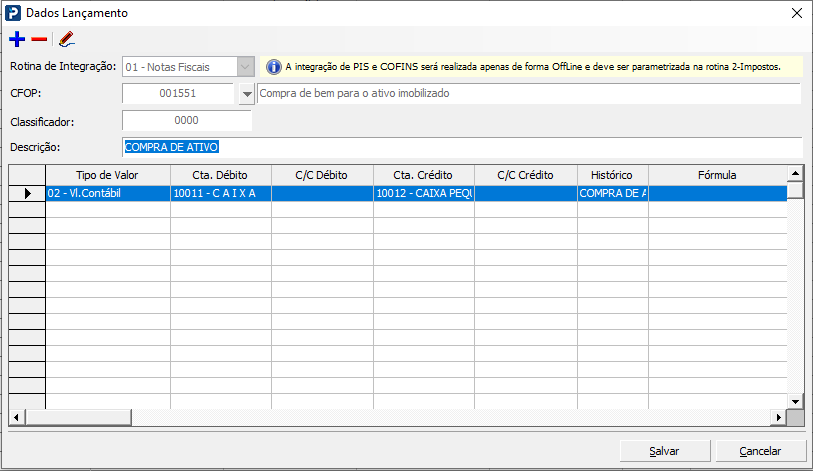
Task: Click the Salvar button
Action: [x=665, y=451]
